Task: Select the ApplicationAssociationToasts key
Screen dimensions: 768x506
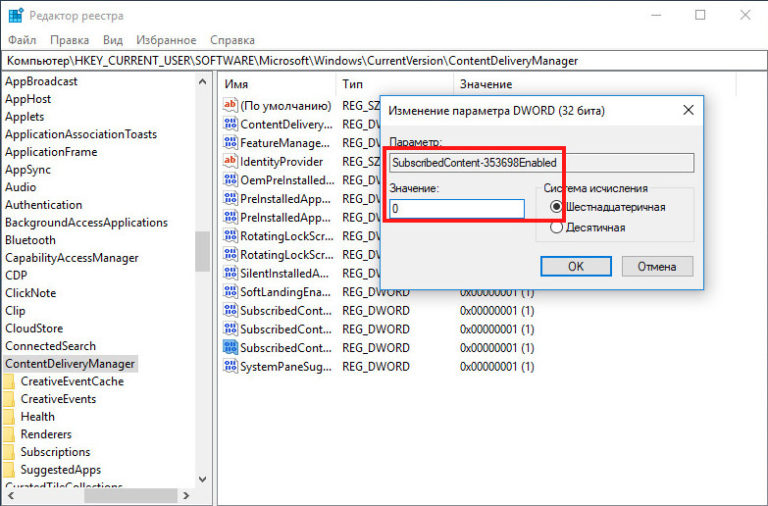Action: 81,134
